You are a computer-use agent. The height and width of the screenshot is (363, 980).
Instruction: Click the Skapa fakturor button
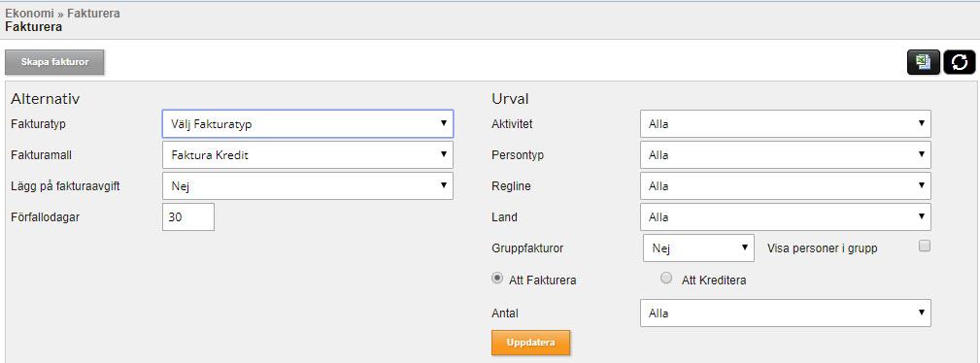(54, 62)
